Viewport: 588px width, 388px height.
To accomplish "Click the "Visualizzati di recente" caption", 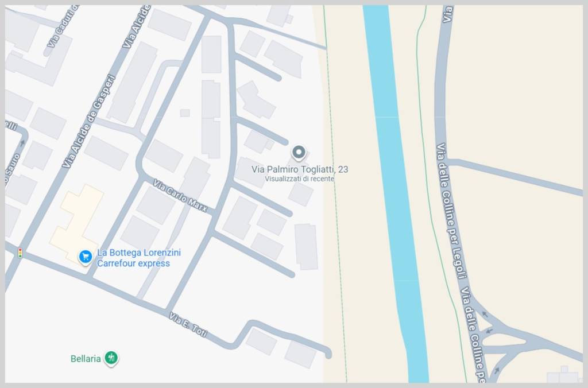I will [x=299, y=179].
